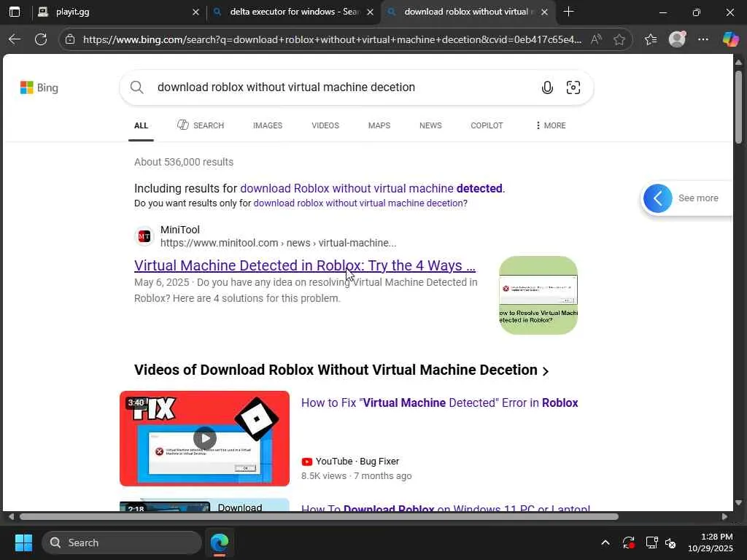
Task: Open the Favorites list icon
Action: (651, 39)
